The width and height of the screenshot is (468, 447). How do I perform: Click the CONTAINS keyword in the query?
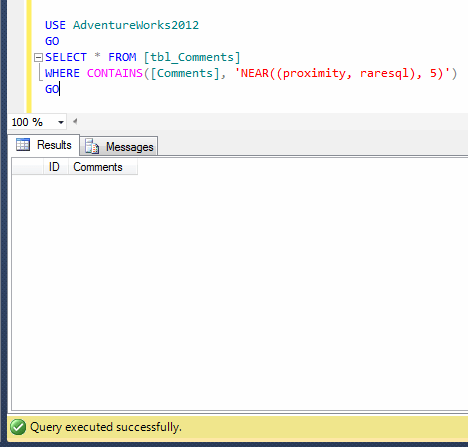pos(115,73)
